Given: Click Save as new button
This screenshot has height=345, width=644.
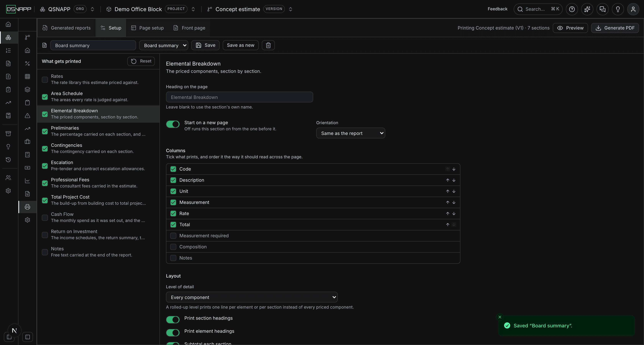Looking at the screenshot, I should (x=241, y=45).
